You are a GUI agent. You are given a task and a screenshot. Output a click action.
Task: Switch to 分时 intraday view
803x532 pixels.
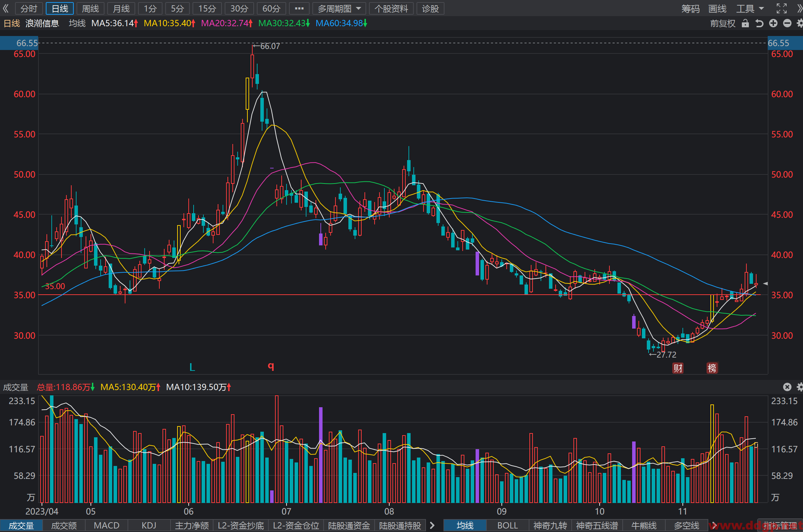click(x=29, y=8)
